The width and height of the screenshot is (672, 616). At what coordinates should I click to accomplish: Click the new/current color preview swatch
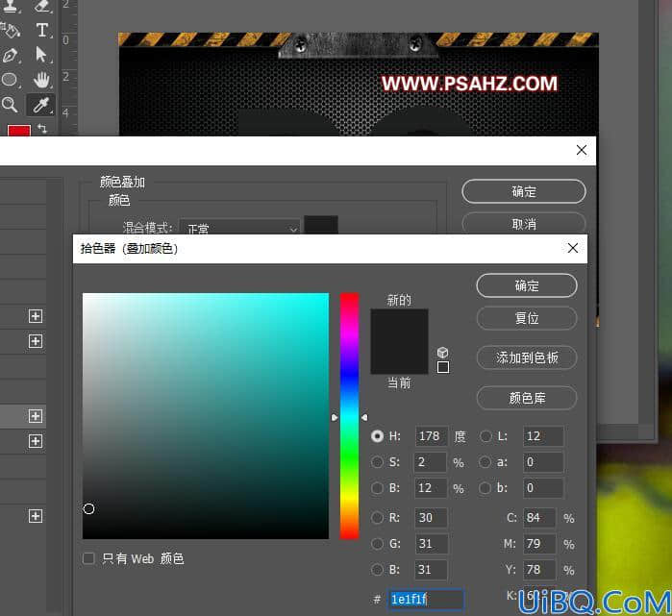tap(399, 341)
